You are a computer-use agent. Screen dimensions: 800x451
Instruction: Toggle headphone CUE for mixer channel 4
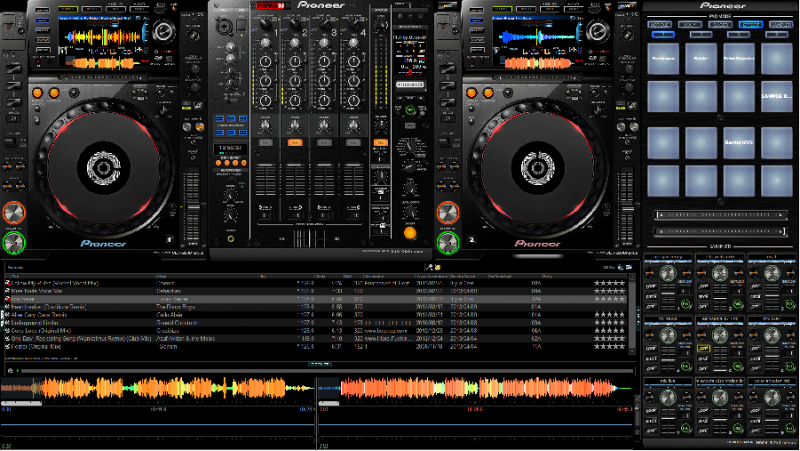tap(354, 143)
